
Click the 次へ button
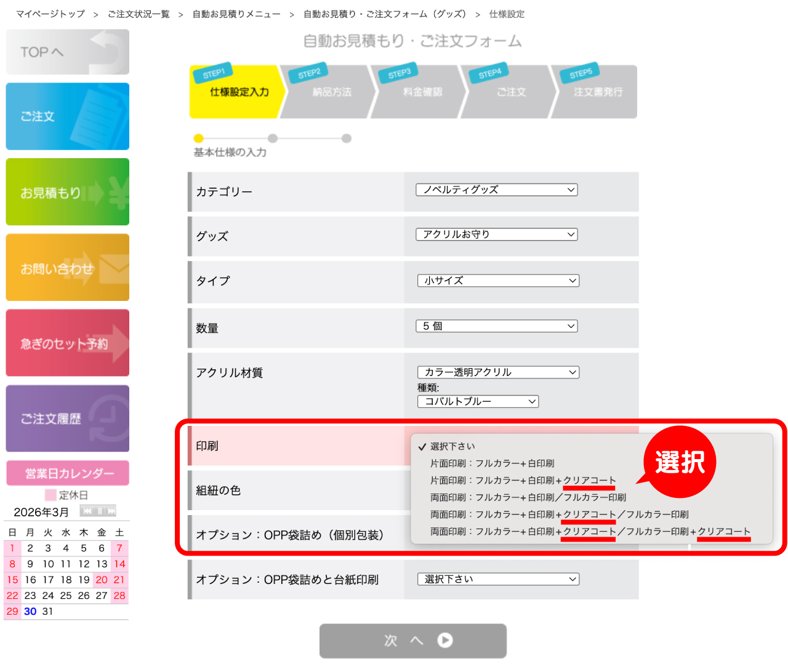(412, 641)
